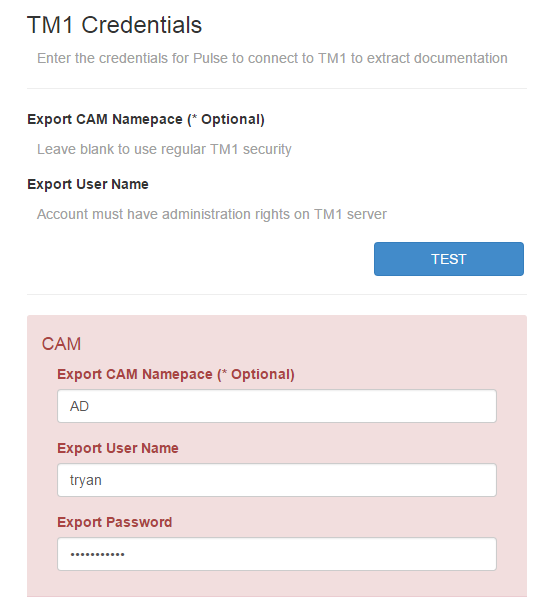Place cursor on the AD text value
The height and width of the screenshot is (608, 545).
click(79, 406)
